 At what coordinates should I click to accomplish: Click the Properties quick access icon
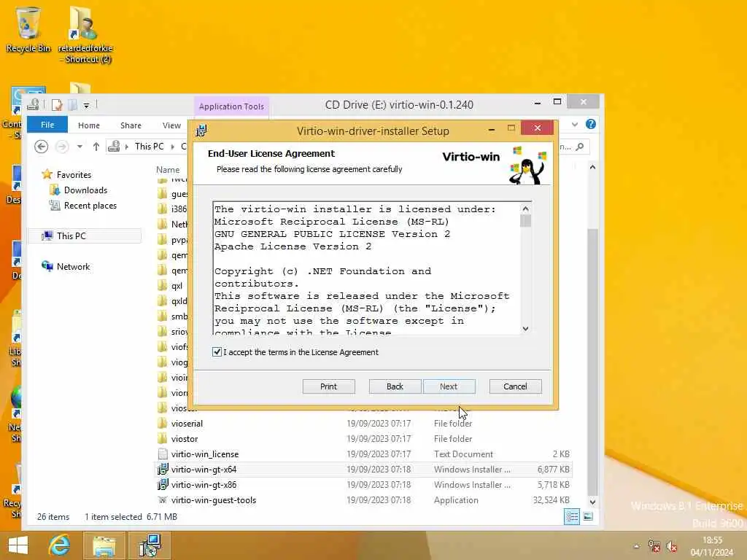[x=57, y=105]
